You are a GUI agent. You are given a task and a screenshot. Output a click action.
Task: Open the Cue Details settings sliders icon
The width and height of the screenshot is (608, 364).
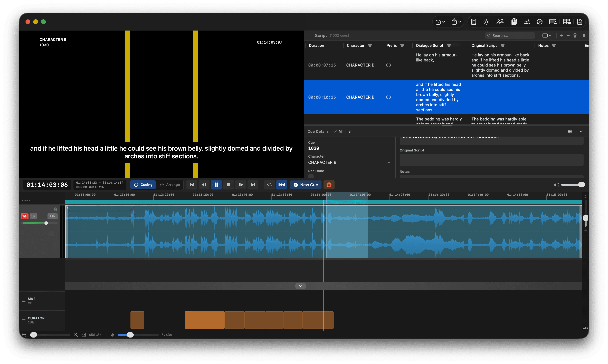point(569,131)
